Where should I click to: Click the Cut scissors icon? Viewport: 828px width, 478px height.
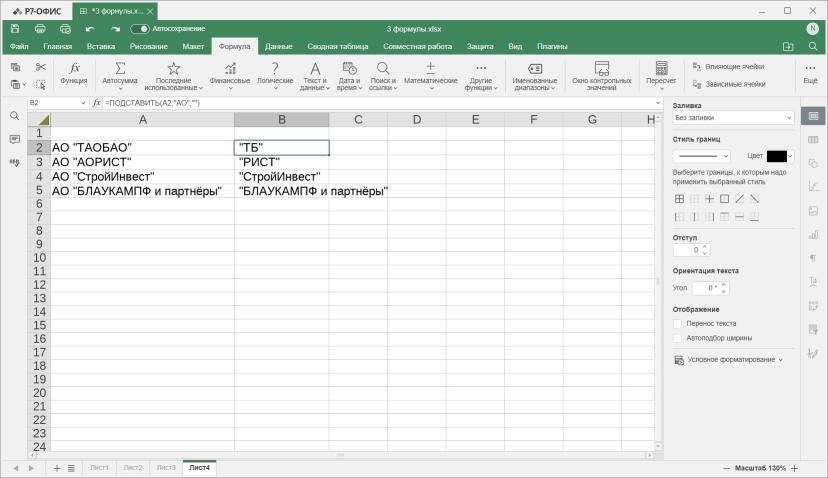[41, 67]
